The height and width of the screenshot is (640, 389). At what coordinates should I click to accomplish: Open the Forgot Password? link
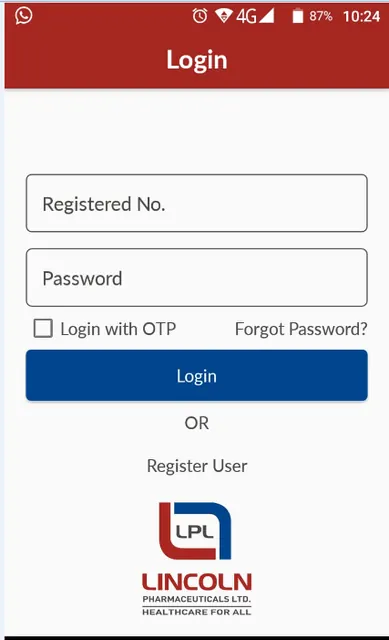[x=301, y=329]
